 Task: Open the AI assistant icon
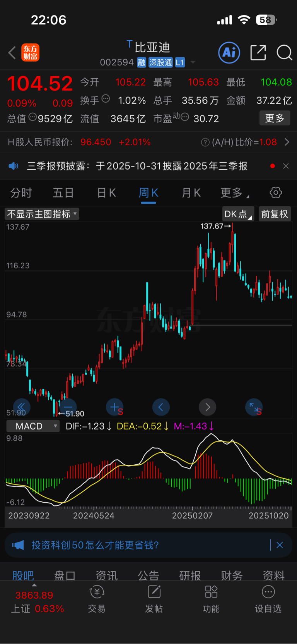[x=229, y=52]
